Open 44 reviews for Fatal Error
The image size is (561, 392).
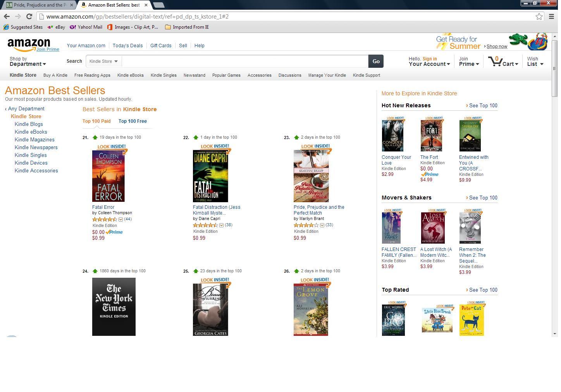tap(128, 219)
